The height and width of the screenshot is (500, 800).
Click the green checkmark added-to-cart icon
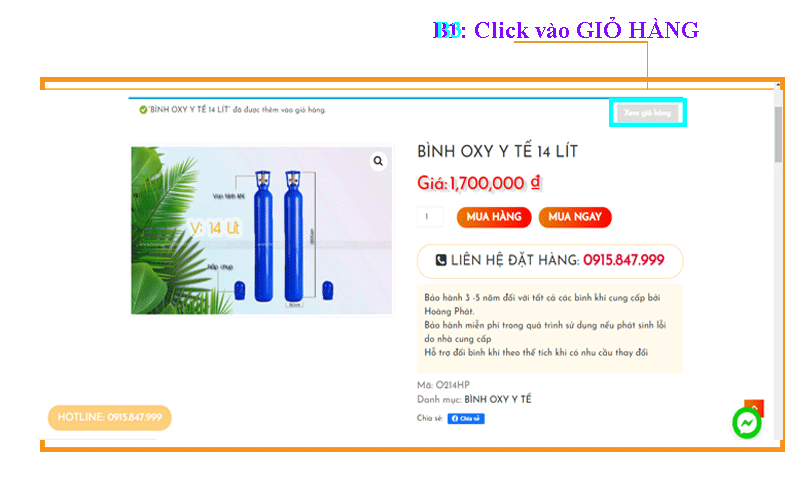point(143,110)
